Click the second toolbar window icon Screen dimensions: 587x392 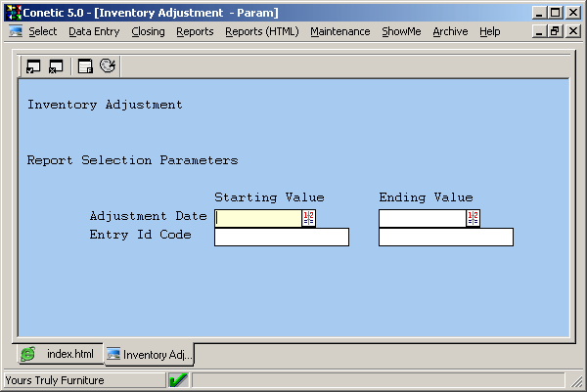tap(56, 66)
